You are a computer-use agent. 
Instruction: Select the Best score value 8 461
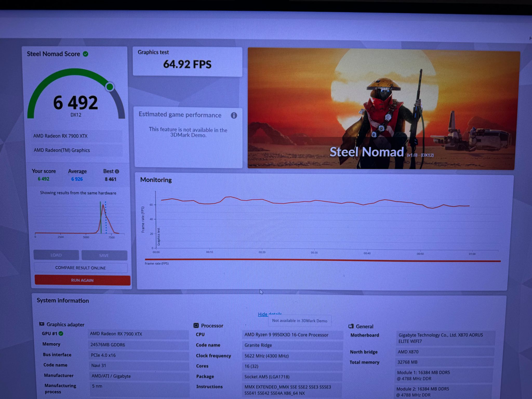[x=110, y=179]
